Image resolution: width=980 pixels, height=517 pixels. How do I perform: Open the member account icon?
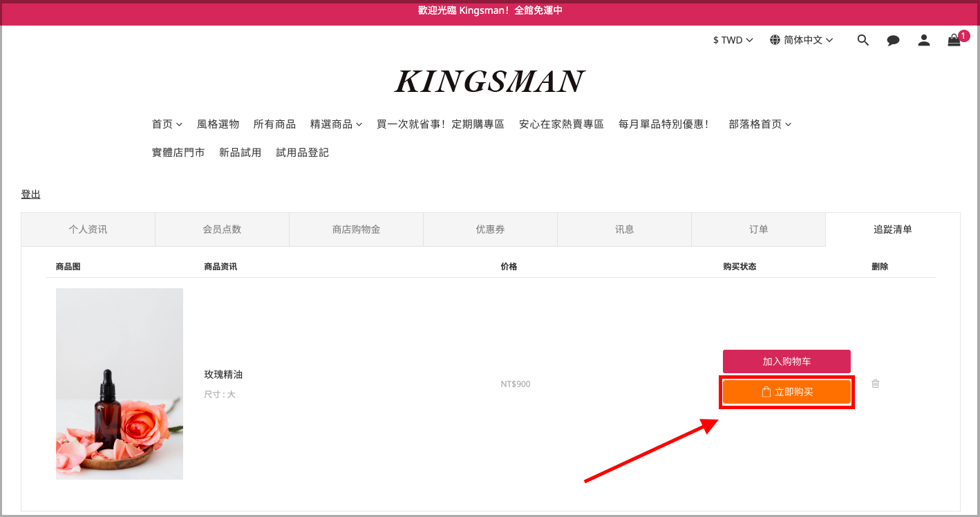click(x=924, y=40)
